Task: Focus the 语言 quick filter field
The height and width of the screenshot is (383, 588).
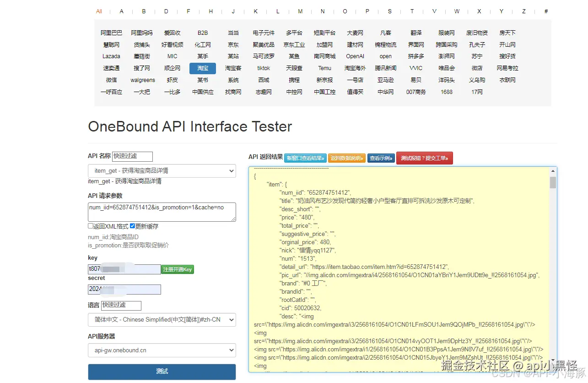Action: click(121, 305)
